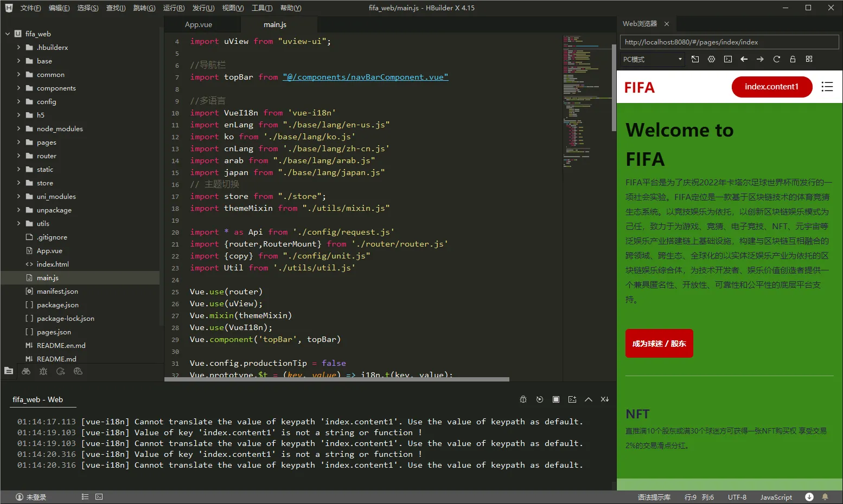Image resolution: width=843 pixels, height=504 pixels.
Task: Switch to the App.vue editor tab
Action: (x=199, y=24)
